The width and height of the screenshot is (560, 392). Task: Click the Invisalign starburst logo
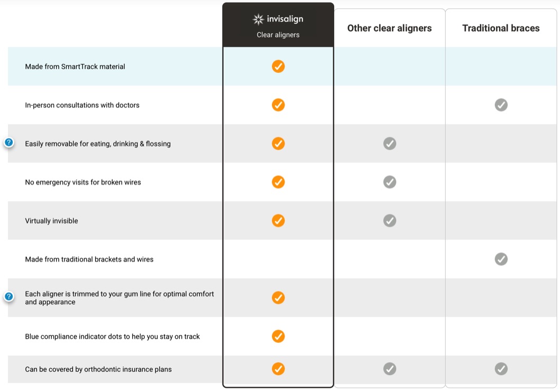pyautogui.click(x=258, y=19)
